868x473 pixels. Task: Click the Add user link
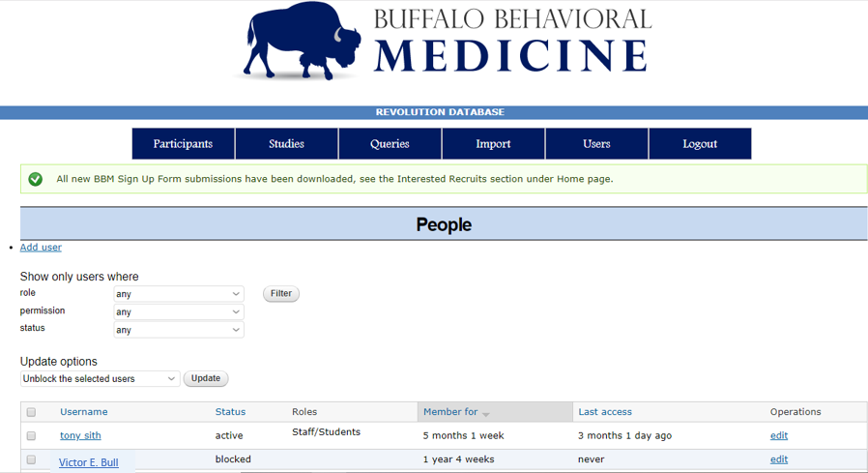[x=41, y=248]
